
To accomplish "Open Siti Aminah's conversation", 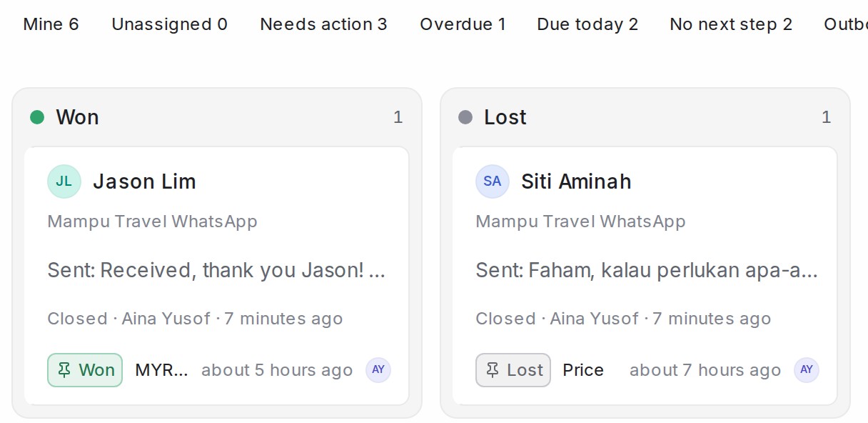I will 645,276.
